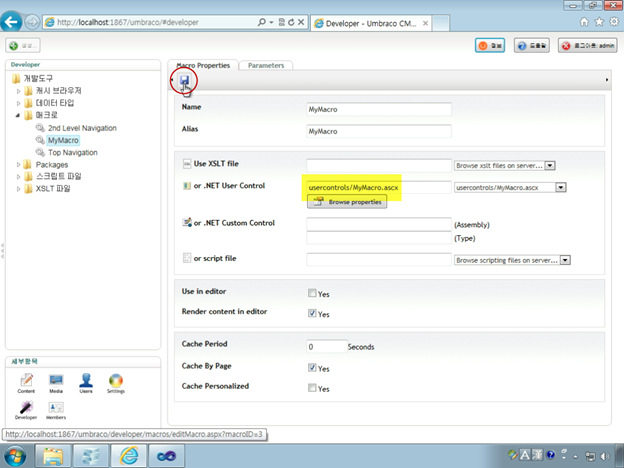Click the orange power toolbar button
Screen dimensions: 624x468
click(x=490, y=46)
